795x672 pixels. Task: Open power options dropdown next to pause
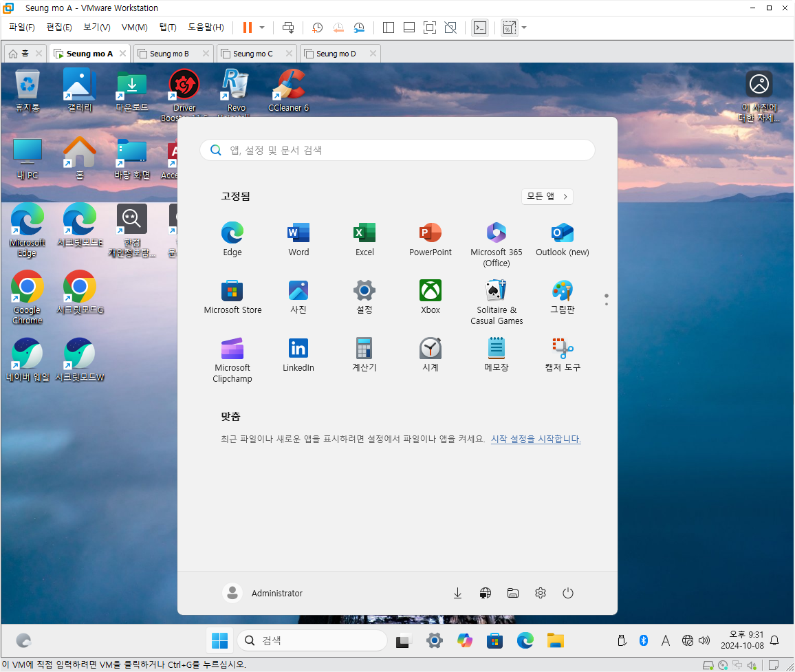[x=262, y=28]
